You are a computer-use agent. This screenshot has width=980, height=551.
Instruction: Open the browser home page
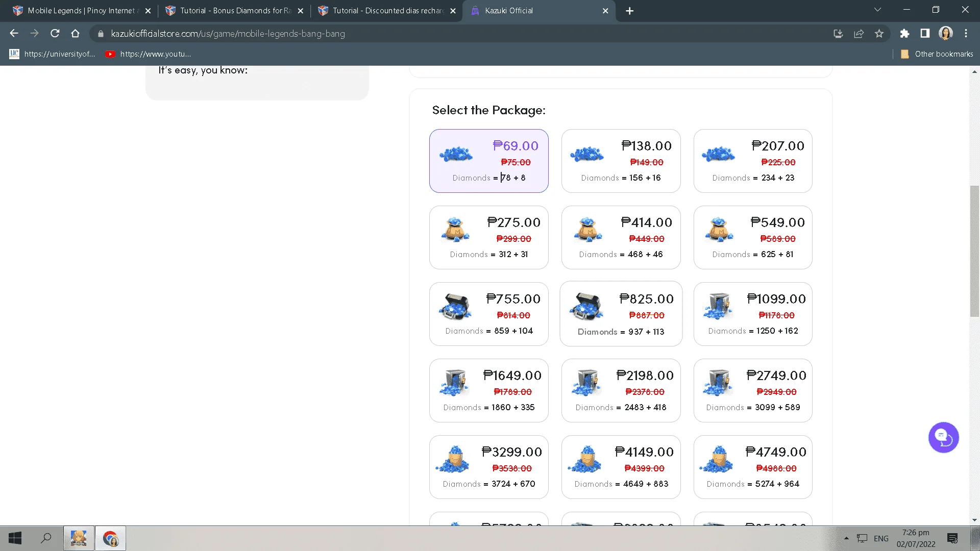(x=76, y=34)
